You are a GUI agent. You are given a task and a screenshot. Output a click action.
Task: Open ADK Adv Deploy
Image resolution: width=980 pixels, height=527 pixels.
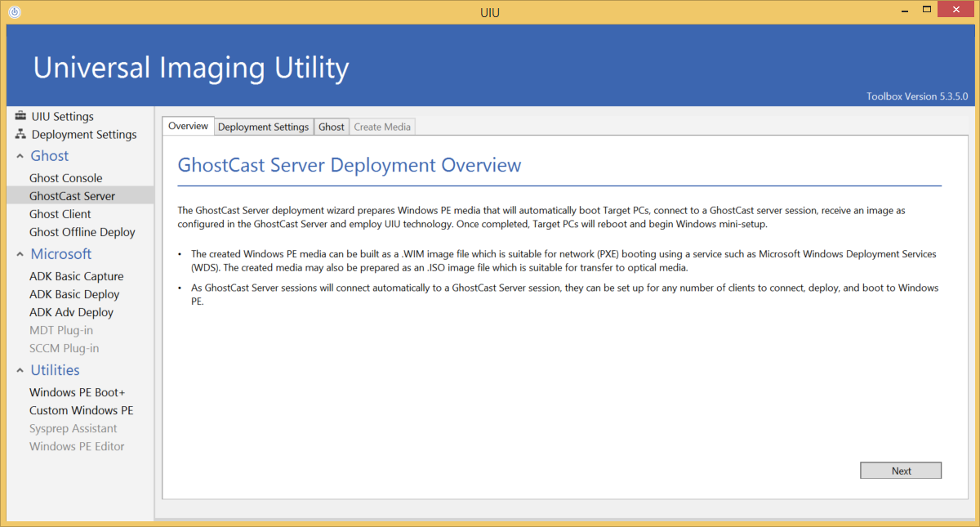(x=72, y=312)
